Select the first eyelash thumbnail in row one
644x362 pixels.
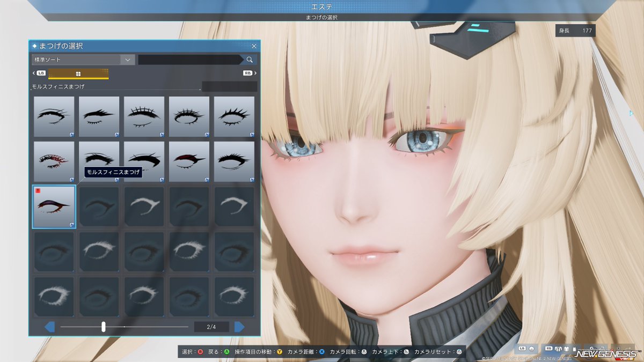click(54, 116)
